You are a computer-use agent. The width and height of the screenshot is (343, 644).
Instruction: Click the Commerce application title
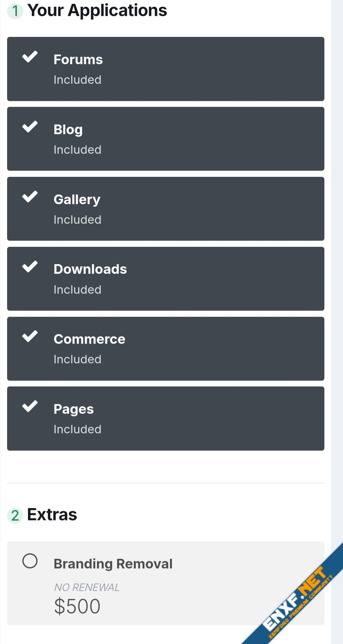(x=89, y=339)
